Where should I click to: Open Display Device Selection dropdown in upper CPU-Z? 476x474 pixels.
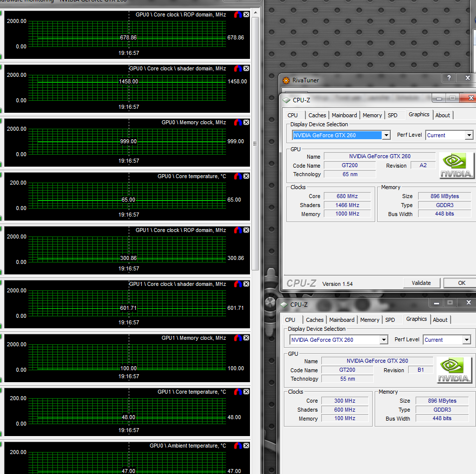click(x=386, y=135)
